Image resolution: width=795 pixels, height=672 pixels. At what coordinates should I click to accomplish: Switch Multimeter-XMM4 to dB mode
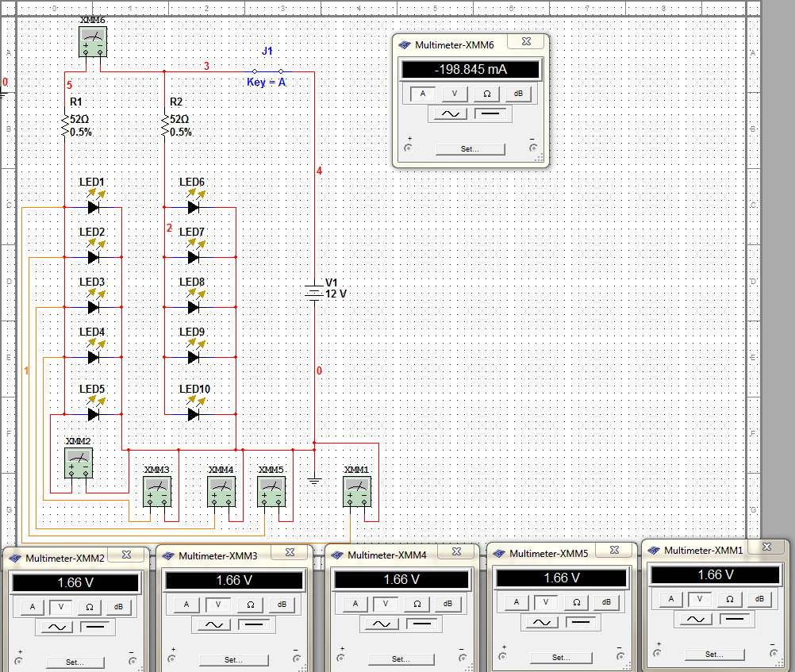click(447, 604)
